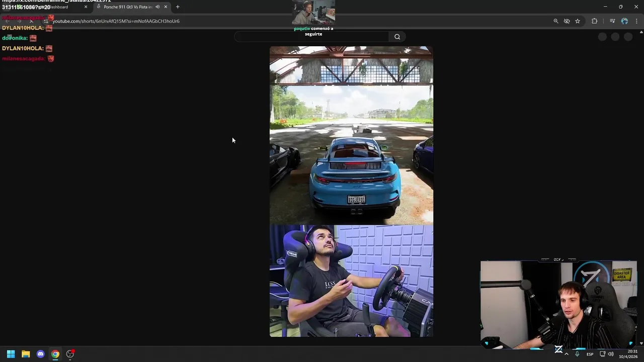Open the Chrome profile avatar
This screenshot has height=362, width=644.
[x=624, y=21]
